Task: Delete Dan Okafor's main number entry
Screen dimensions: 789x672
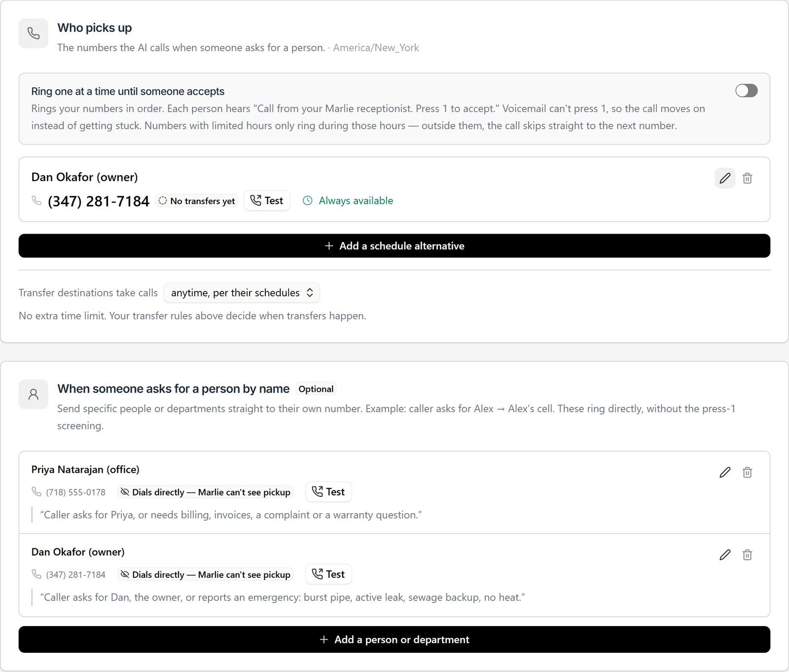Action: point(748,178)
